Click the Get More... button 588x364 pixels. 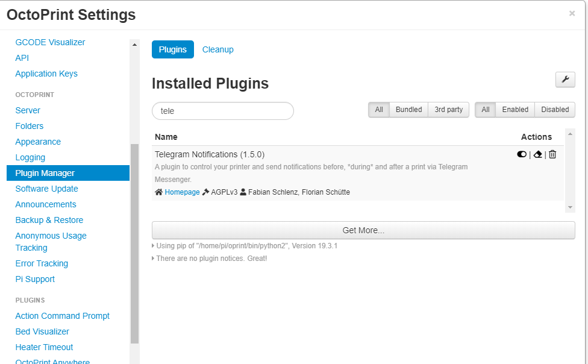[x=363, y=230]
